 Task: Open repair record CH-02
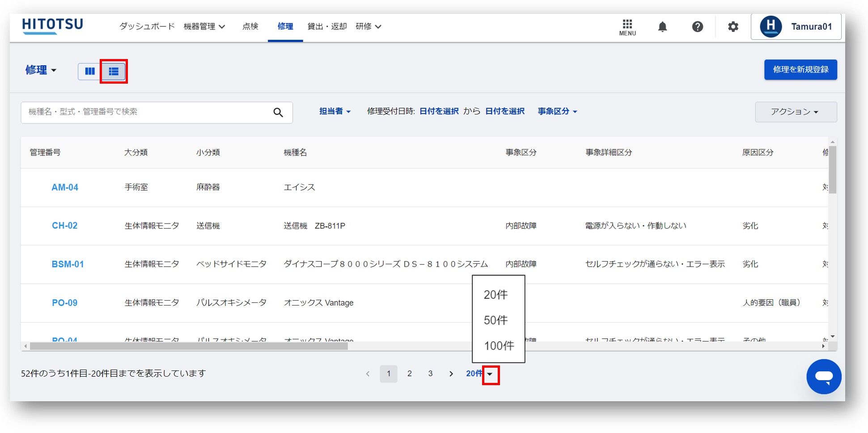click(x=65, y=226)
